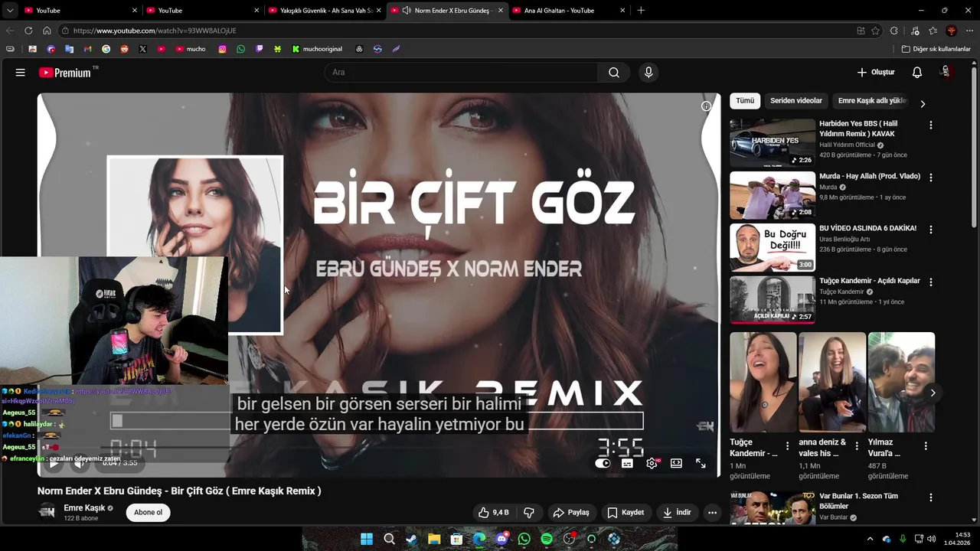Select Emre Kaşık adlı yükleyen chip
This screenshot has width=980, height=551.
871,101
